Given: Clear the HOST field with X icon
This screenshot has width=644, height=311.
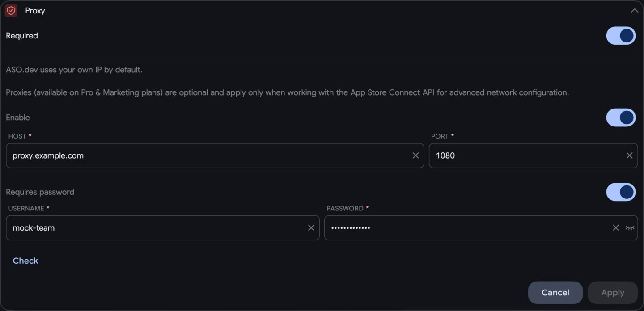Looking at the screenshot, I should click(415, 155).
